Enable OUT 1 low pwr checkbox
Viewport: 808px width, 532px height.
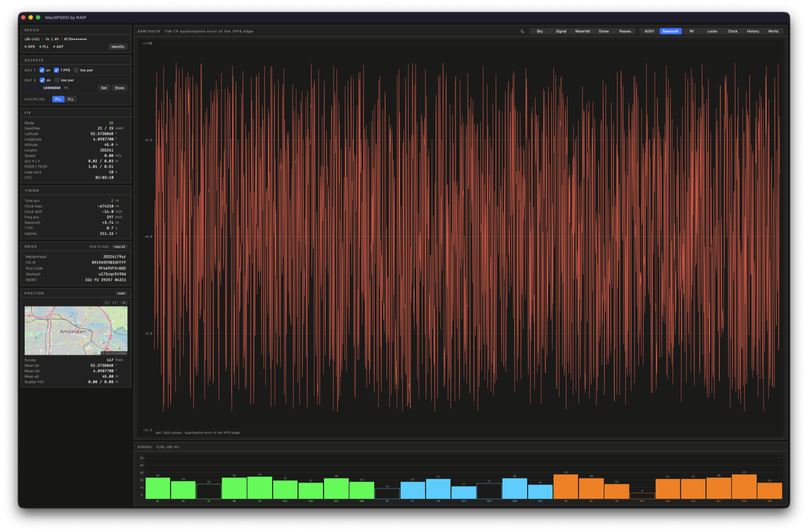(76, 70)
